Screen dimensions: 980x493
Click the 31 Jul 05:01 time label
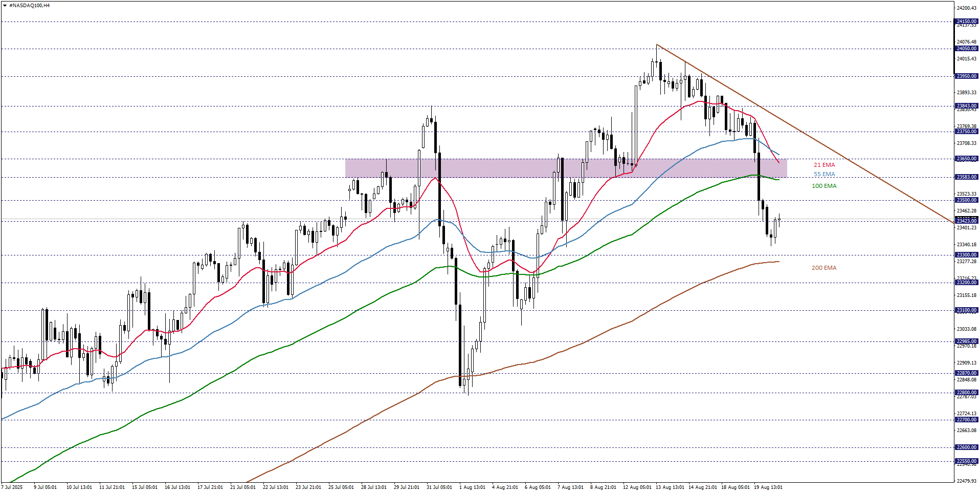[x=439, y=487]
